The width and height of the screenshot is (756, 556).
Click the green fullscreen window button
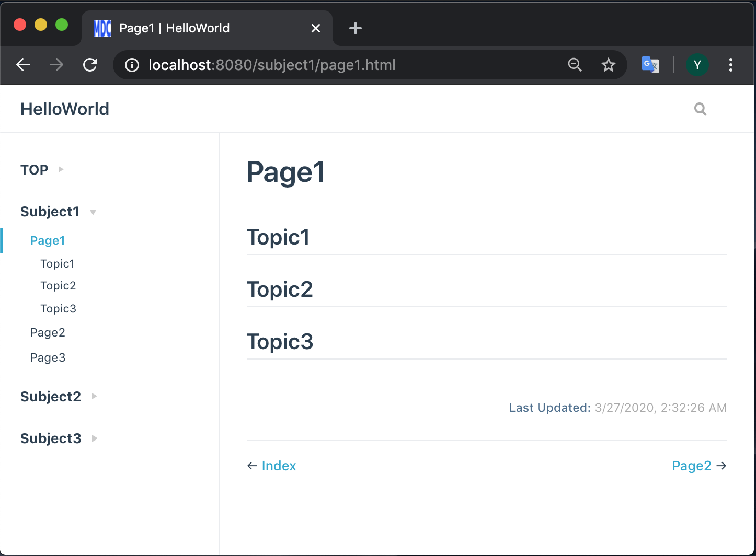click(62, 25)
